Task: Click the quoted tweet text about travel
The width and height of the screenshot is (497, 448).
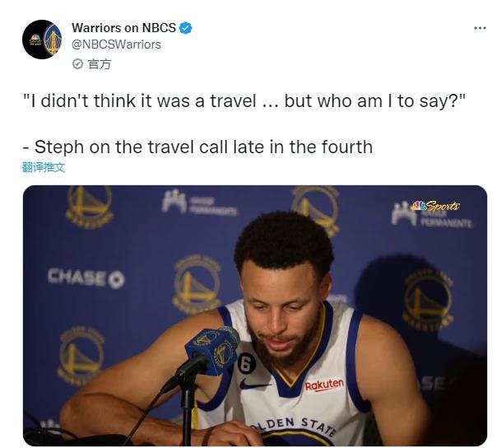Action: pos(244,101)
